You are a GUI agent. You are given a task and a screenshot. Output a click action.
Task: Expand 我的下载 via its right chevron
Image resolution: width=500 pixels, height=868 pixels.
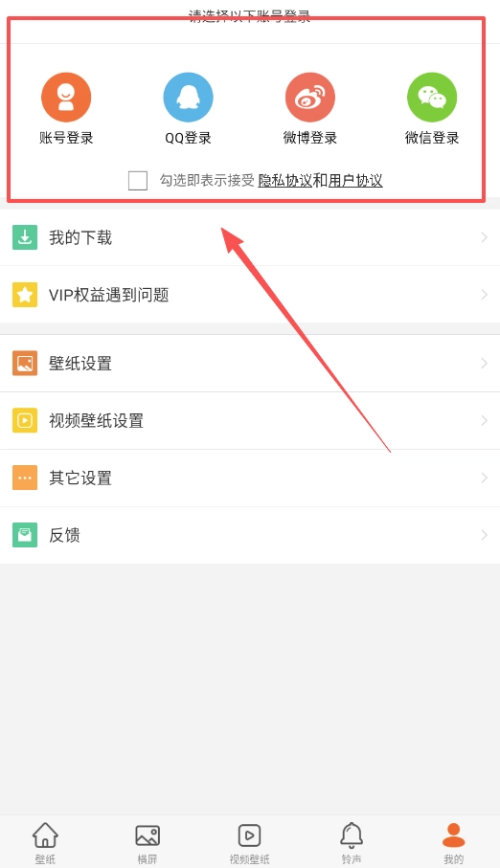click(484, 237)
